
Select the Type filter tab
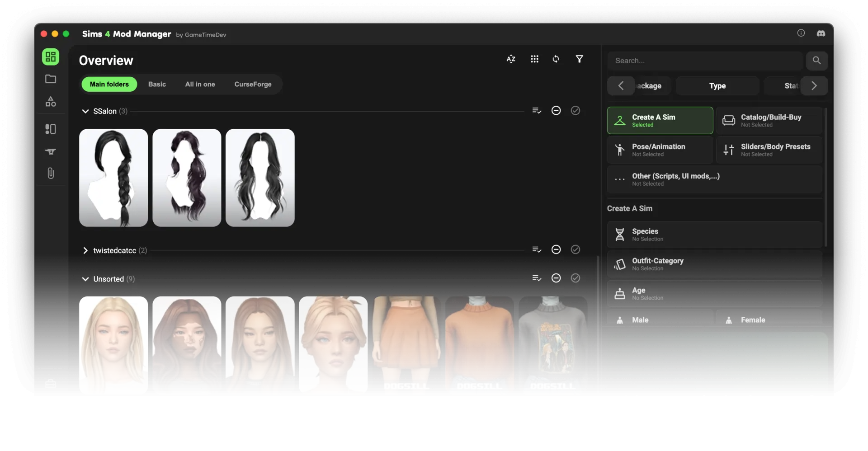[717, 86]
